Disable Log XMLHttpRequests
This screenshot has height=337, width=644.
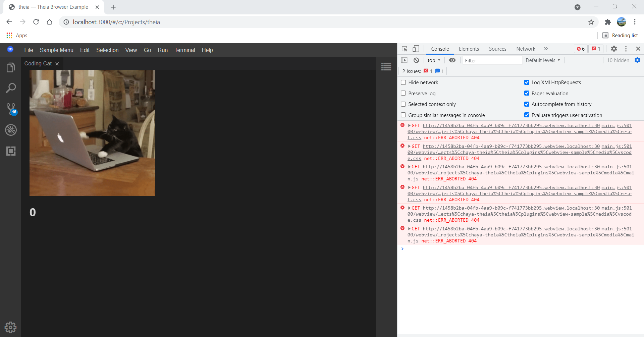coord(527,82)
